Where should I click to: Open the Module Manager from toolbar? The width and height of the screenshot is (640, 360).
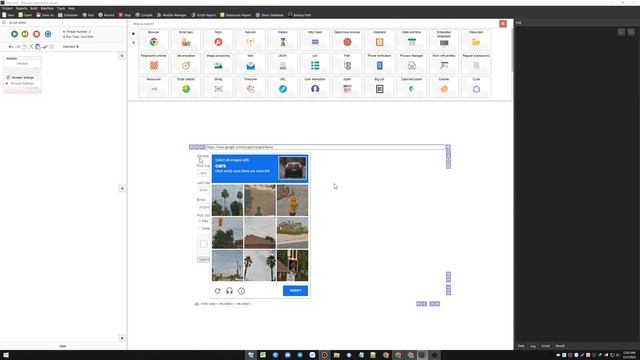pos(171,15)
